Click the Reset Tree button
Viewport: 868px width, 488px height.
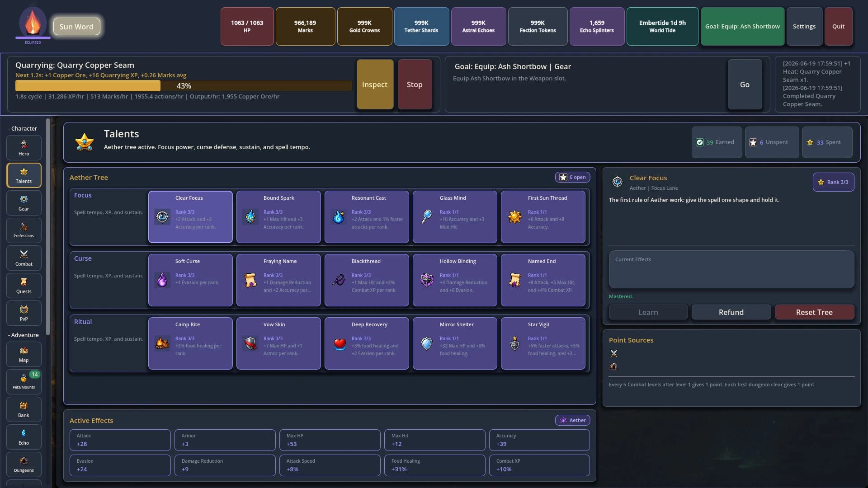pos(814,312)
